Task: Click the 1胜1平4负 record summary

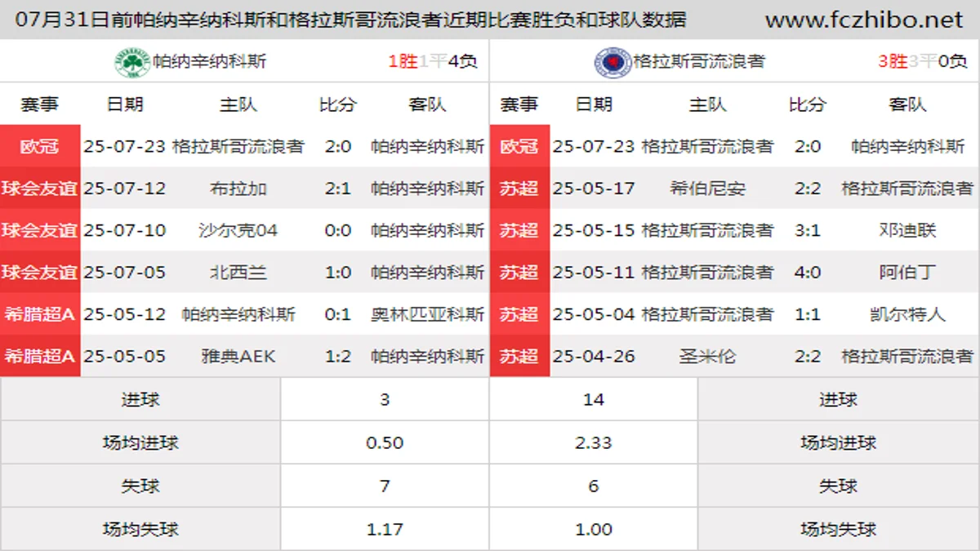Action: coord(433,61)
